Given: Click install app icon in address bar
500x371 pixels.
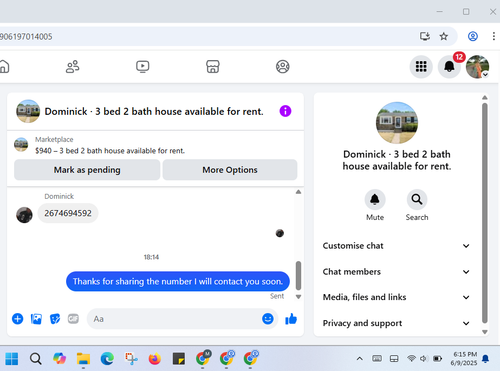Looking at the screenshot, I should pos(425,36).
